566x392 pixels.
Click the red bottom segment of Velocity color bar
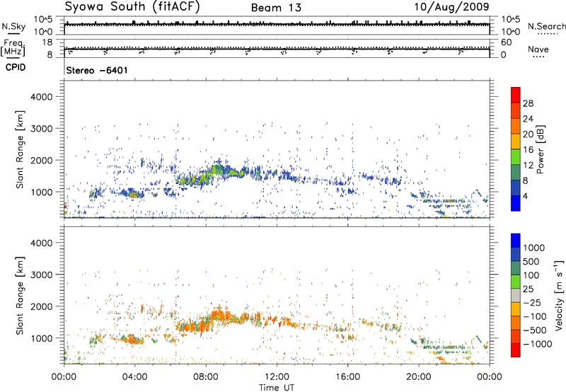tap(516, 350)
